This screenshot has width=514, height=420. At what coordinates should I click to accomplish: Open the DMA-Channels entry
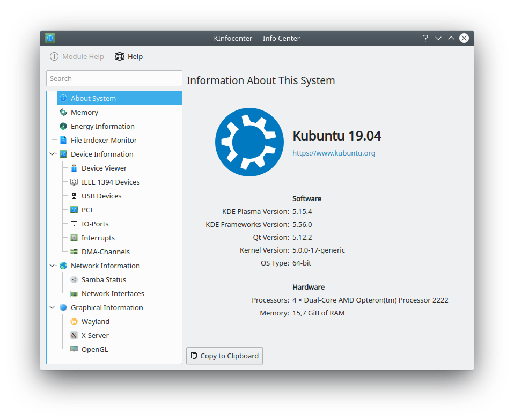point(125,252)
